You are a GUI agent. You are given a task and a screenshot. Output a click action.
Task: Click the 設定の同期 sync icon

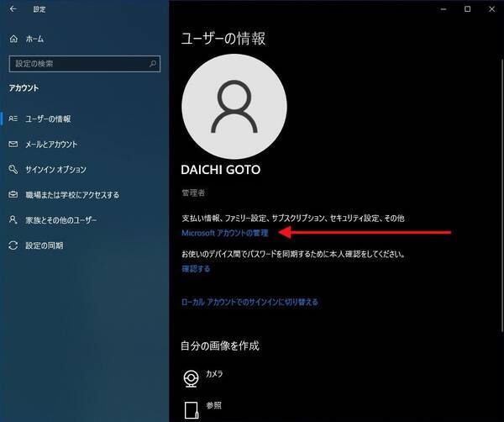coord(13,245)
